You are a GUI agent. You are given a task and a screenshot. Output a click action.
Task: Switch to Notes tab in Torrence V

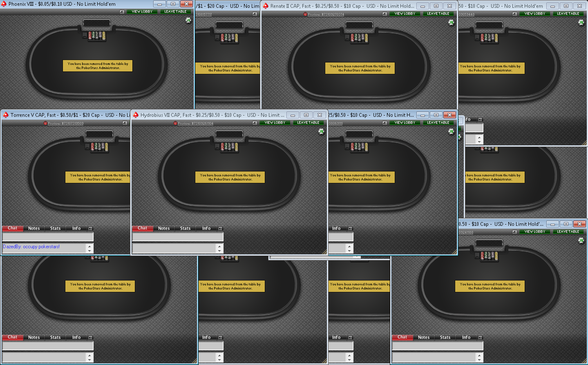34,228
